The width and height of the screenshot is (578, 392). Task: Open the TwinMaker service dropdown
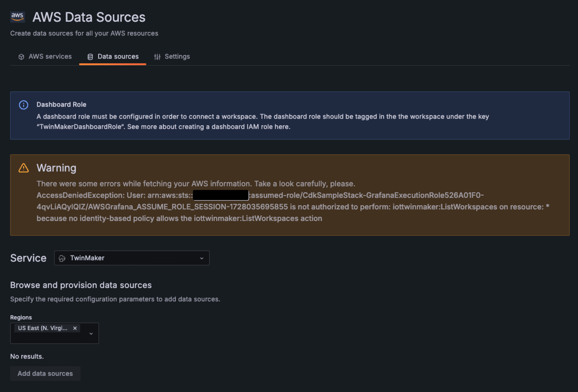132,258
